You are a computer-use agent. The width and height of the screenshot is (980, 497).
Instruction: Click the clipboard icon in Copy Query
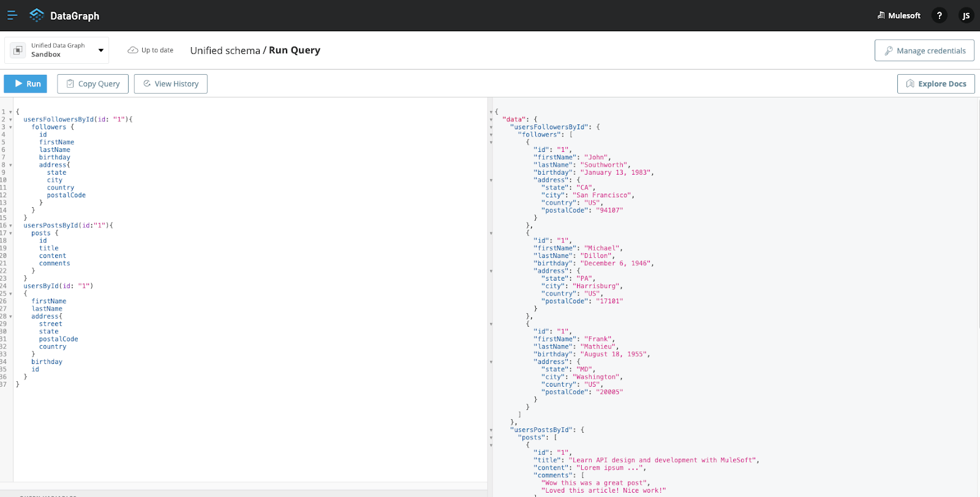tap(70, 83)
